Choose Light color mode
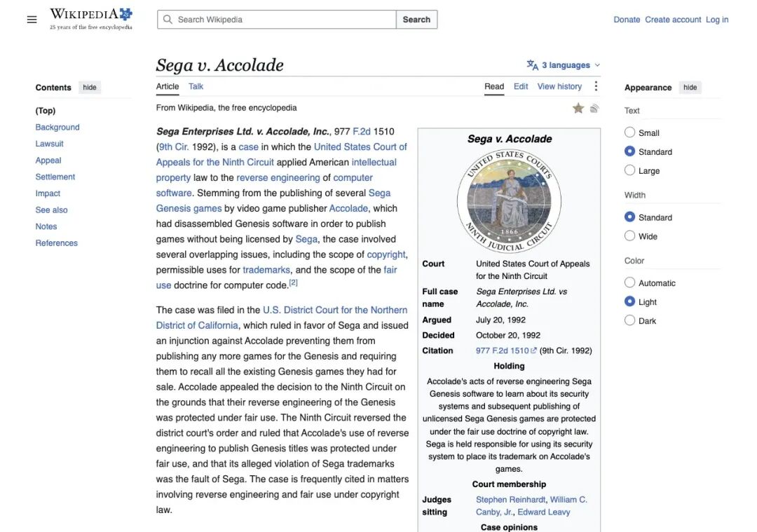Screen dimensions: 757x532 click(629, 301)
